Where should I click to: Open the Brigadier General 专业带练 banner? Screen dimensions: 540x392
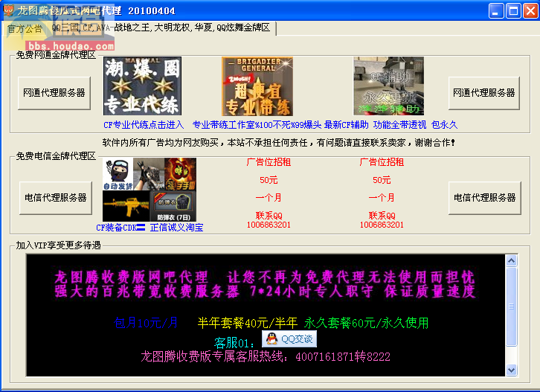coord(257,86)
